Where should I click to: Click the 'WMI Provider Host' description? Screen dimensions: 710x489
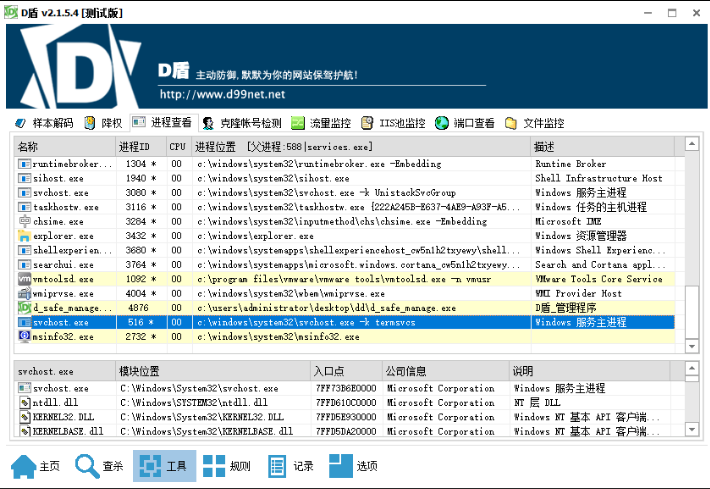click(578, 293)
